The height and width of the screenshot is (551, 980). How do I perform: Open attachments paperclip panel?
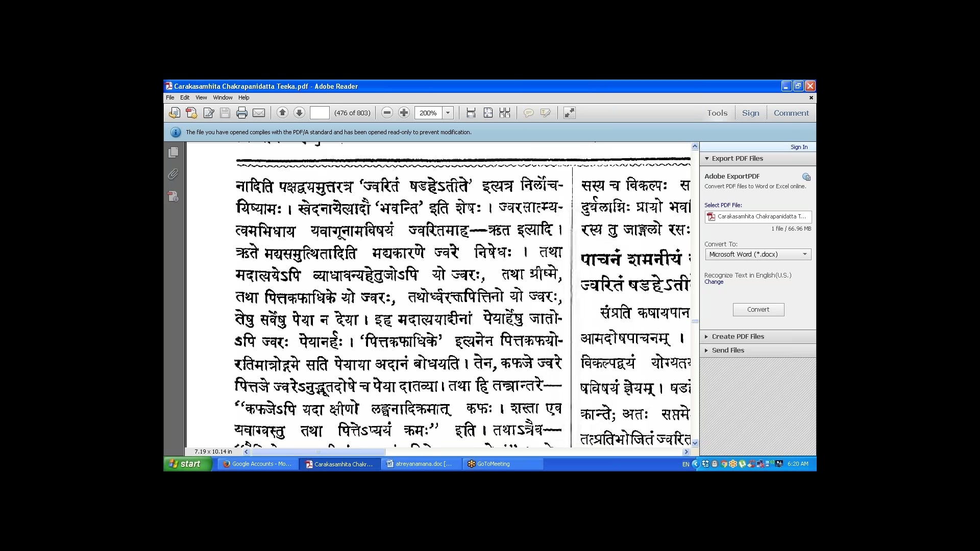174,174
